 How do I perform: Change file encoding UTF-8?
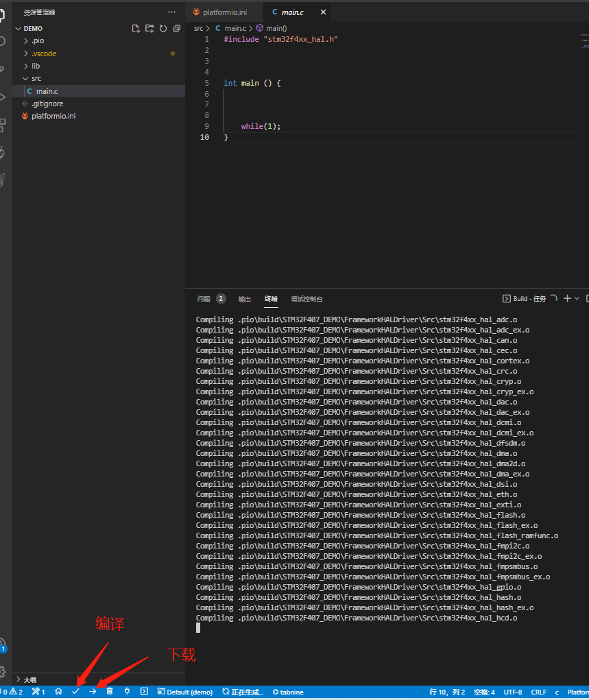coord(513,692)
